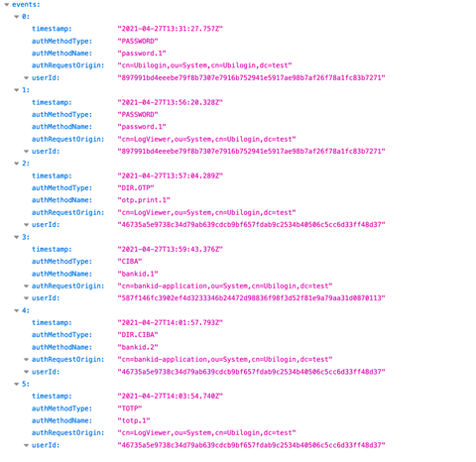Toggle userId arrow in event 0
Screen dimensions: 476x462
27,78
